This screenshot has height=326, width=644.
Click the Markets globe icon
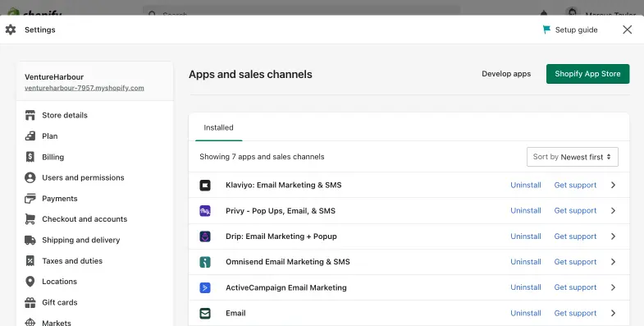[30, 322]
